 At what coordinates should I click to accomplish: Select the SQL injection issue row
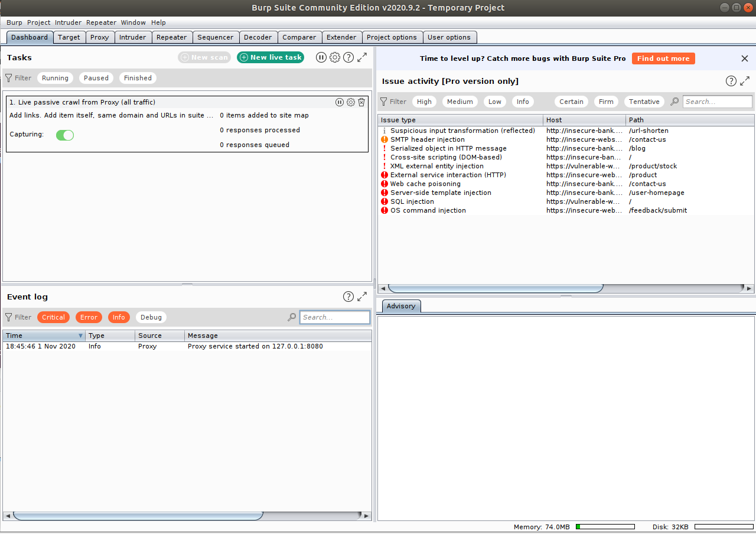point(412,201)
